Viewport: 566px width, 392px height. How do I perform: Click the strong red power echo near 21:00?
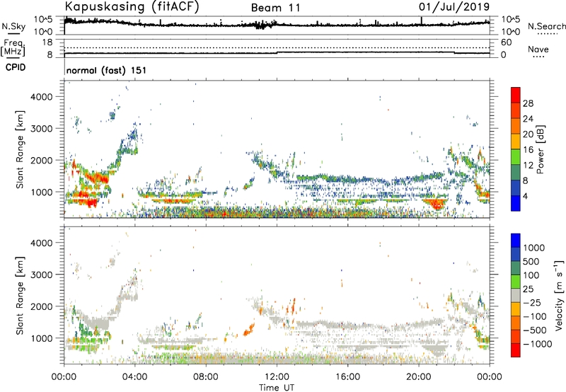pos(437,204)
